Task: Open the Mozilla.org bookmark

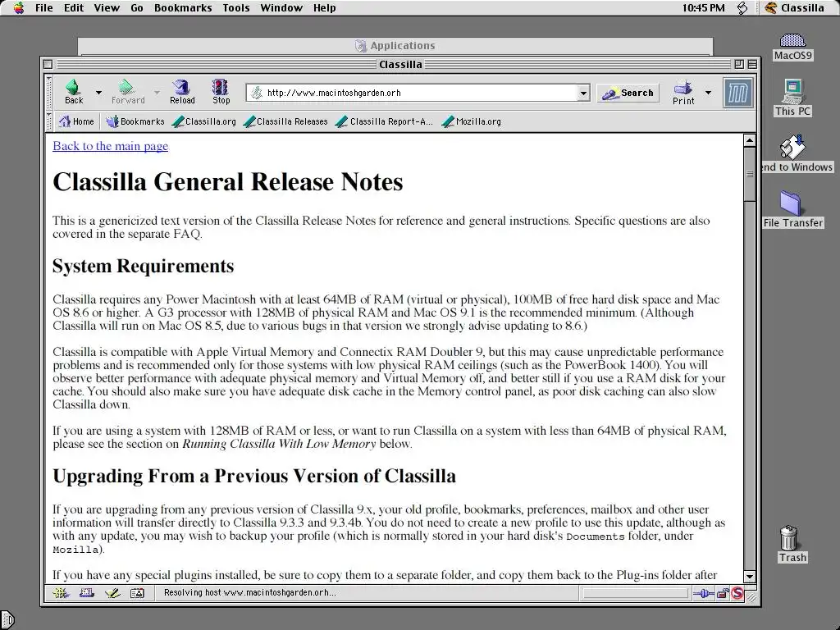Action: [472, 121]
